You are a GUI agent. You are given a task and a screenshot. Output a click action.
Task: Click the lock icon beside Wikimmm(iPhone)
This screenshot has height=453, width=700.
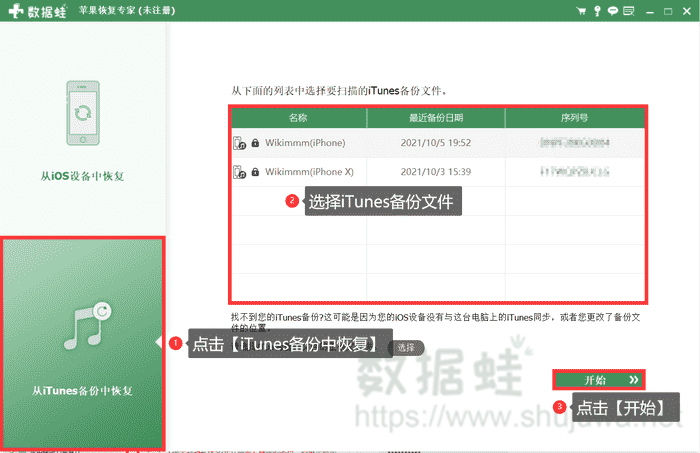255,143
